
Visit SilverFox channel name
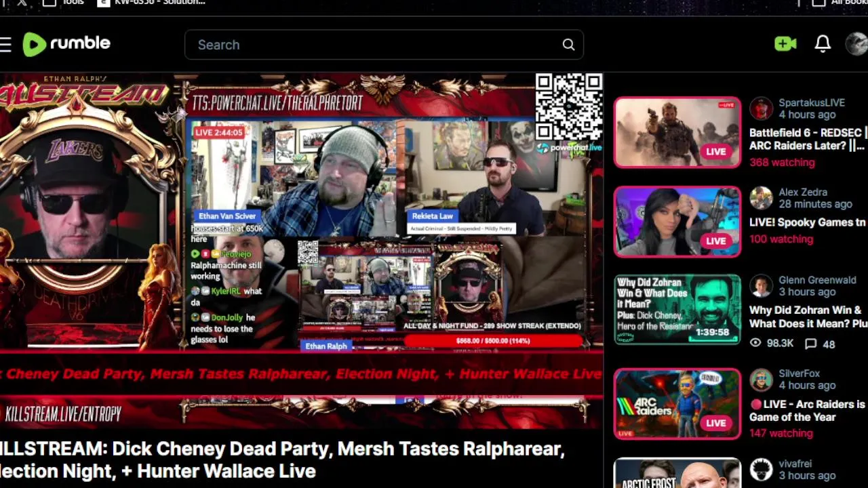pyautogui.click(x=799, y=373)
